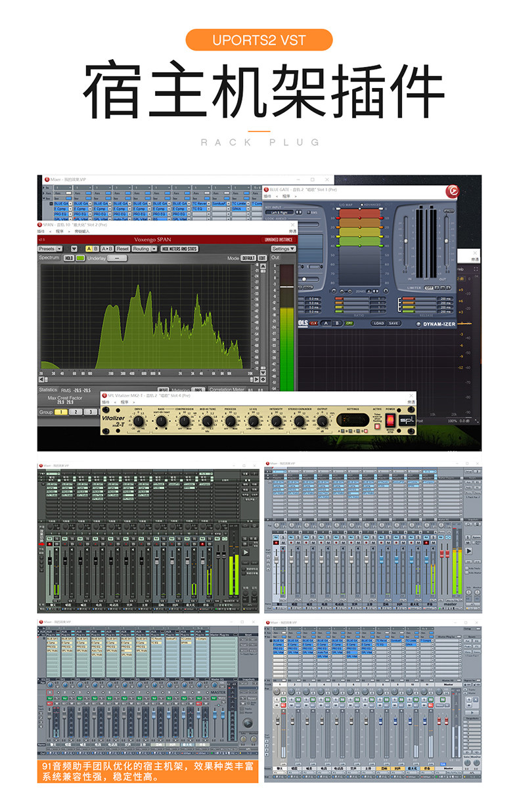The width and height of the screenshot is (519, 812).
Task: Select Group 1 in SPAN
Action: [60, 412]
